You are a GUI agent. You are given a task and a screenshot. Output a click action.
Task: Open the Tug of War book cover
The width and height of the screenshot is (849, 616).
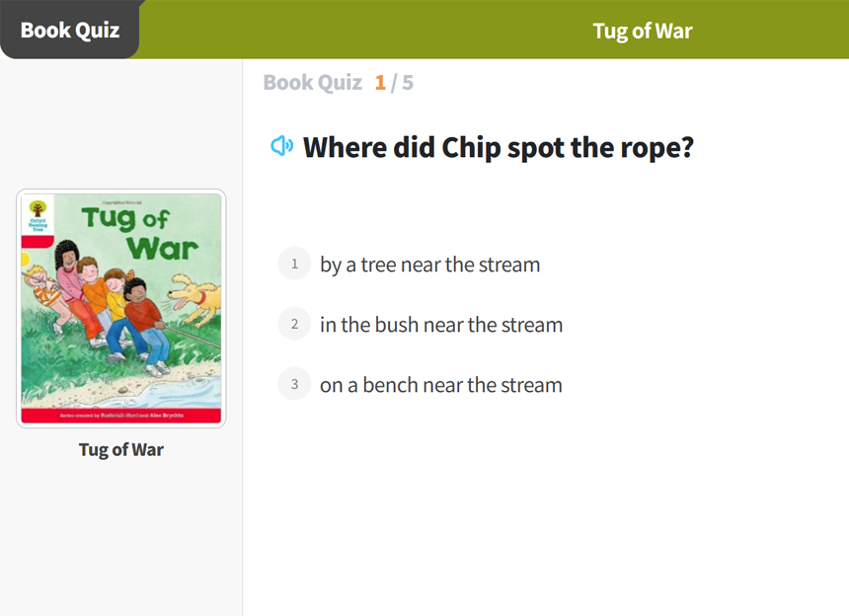[x=120, y=308]
